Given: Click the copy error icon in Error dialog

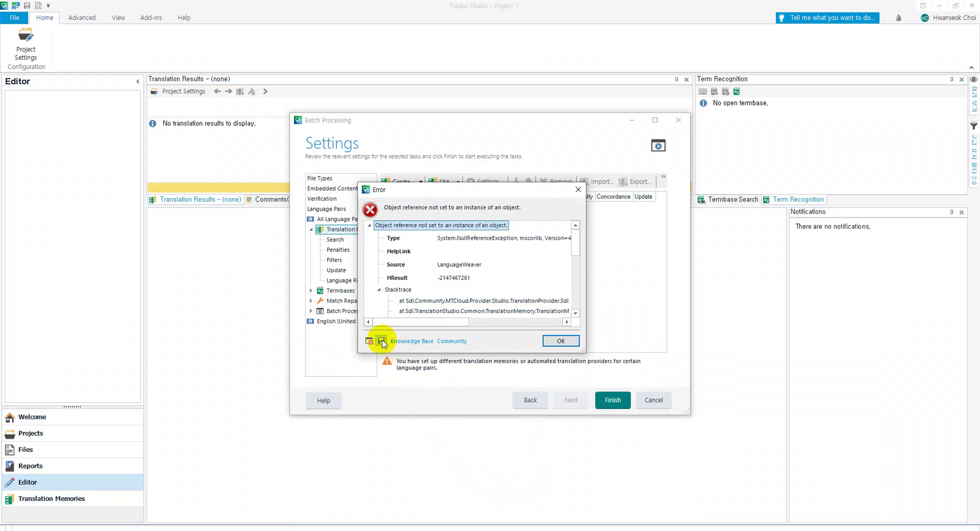Looking at the screenshot, I should point(369,341).
